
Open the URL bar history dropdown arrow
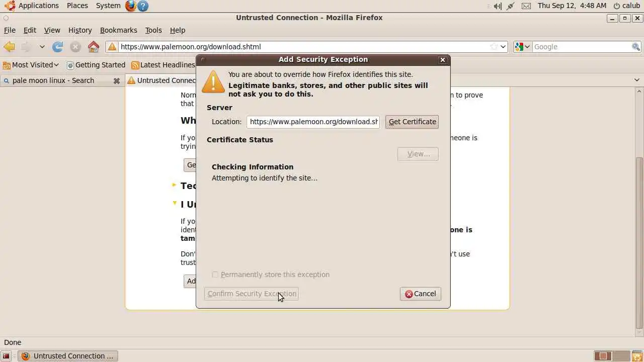[503, 47]
